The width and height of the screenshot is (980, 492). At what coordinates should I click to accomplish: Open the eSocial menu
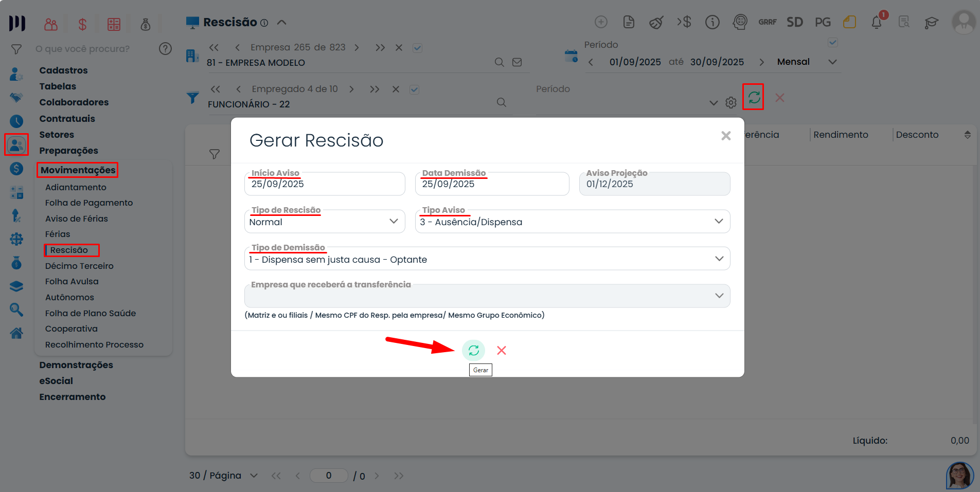pyautogui.click(x=56, y=381)
